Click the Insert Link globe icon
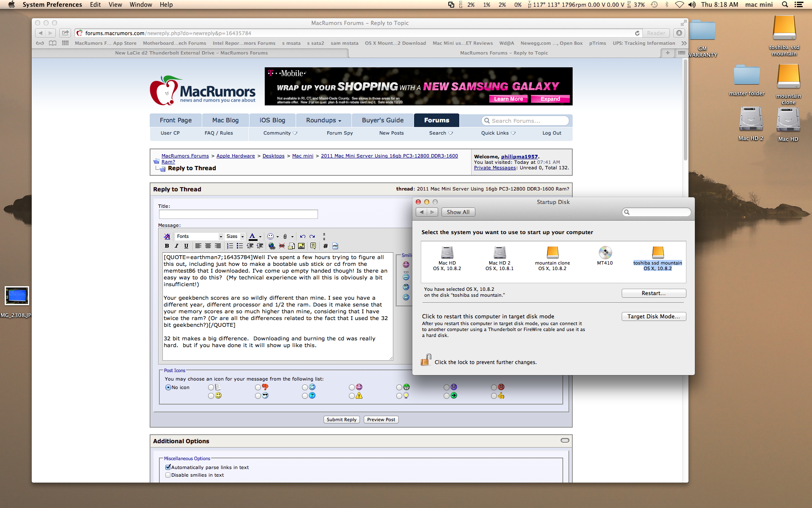This screenshot has width=812, height=508. pyautogui.click(x=272, y=246)
